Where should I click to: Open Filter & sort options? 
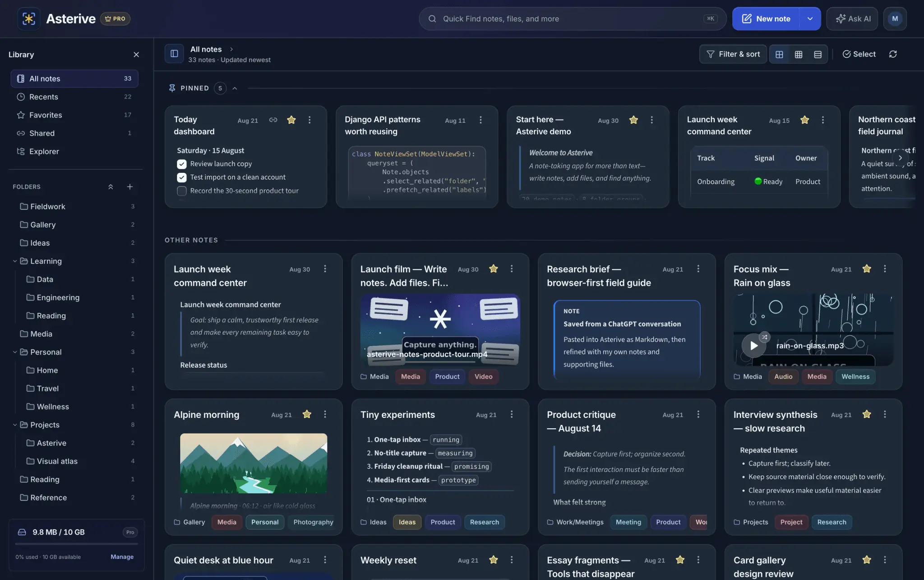[x=733, y=54]
